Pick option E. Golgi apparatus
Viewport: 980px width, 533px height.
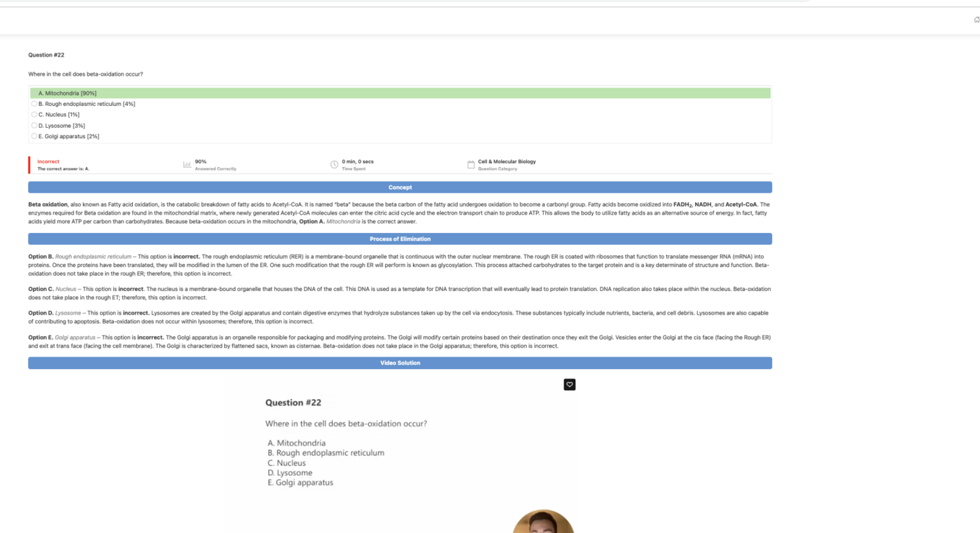coord(65,136)
